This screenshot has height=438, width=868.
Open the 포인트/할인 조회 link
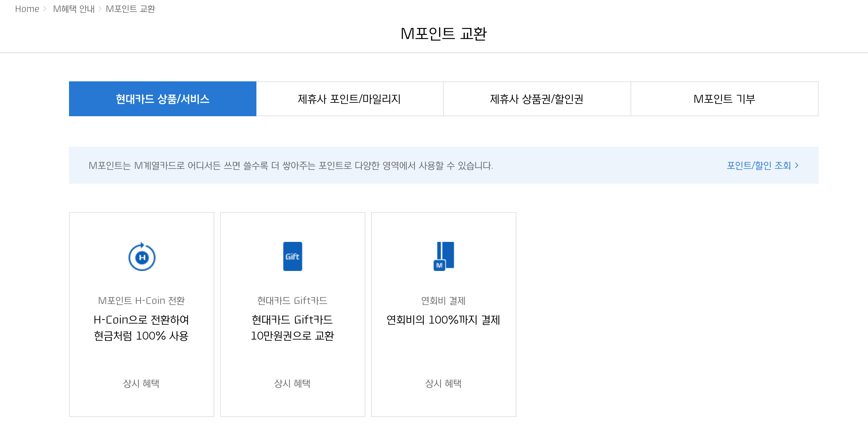click(x=758, y=166)
